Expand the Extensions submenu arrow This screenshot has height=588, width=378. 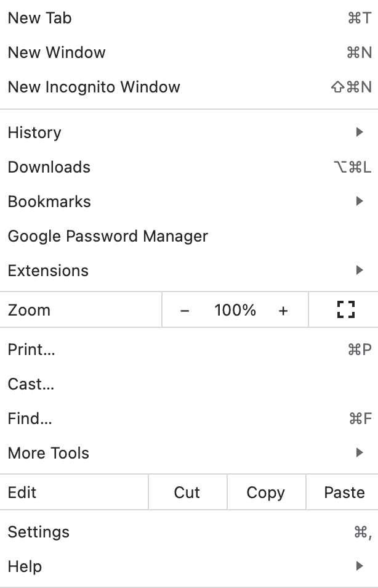[360, 270]
